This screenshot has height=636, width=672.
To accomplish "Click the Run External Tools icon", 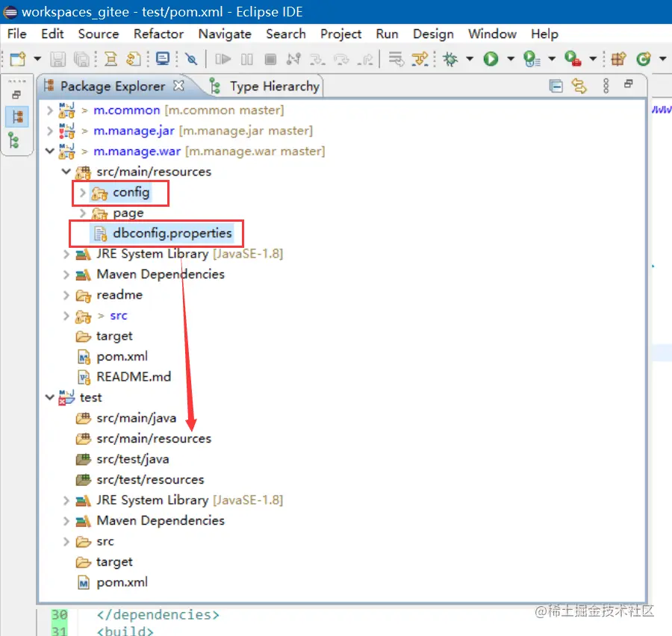I will pos(573,59).
